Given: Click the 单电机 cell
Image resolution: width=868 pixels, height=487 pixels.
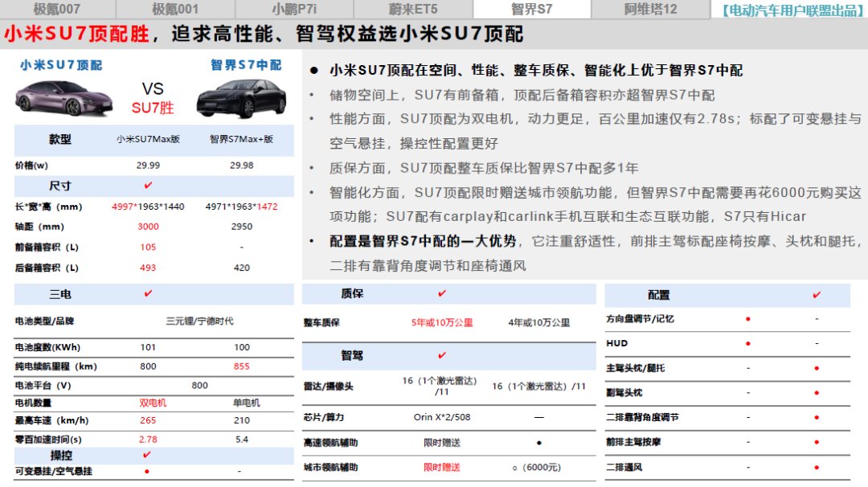Looking at the screenshot, I should click(247, 403).
